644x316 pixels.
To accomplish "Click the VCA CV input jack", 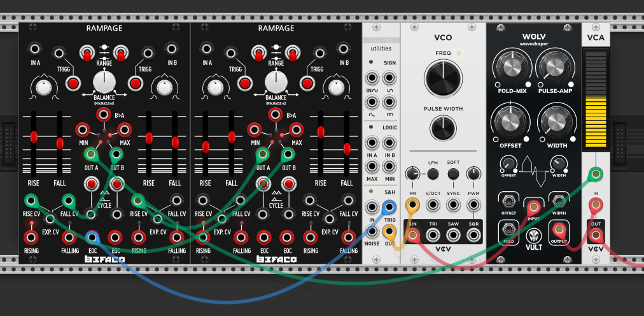I will 596,174.
